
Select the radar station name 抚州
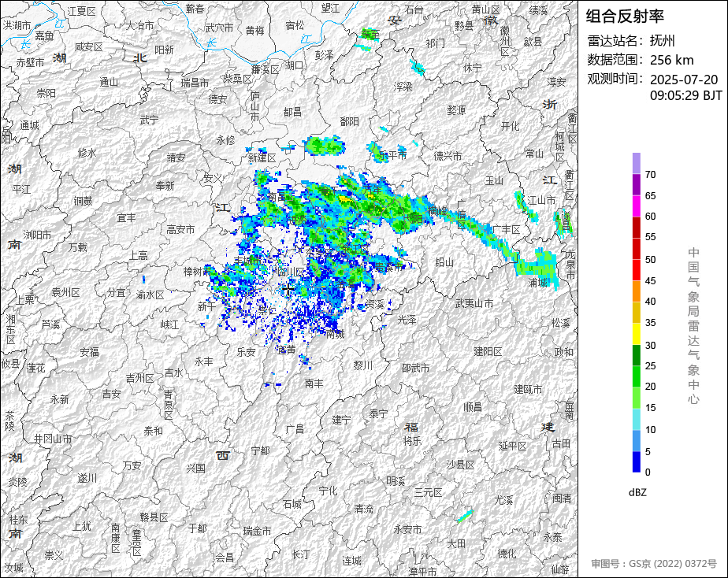click(662, 41)
